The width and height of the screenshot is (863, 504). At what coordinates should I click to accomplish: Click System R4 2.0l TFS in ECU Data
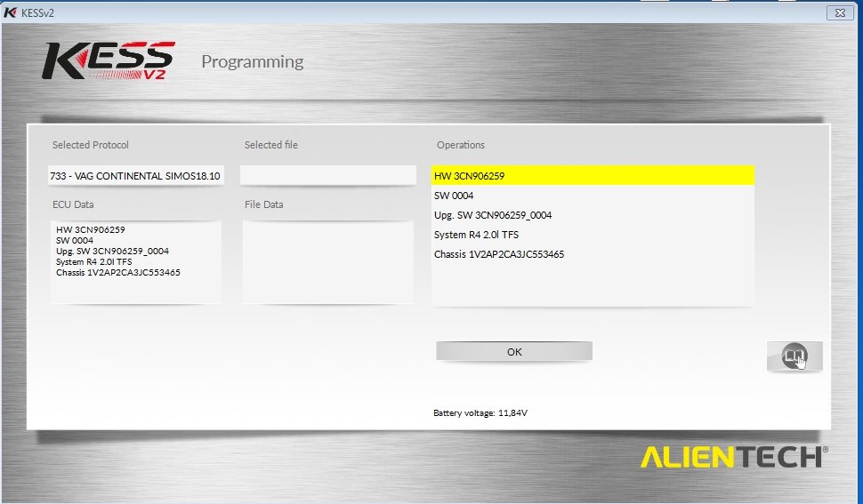click(x=93, y=261)
